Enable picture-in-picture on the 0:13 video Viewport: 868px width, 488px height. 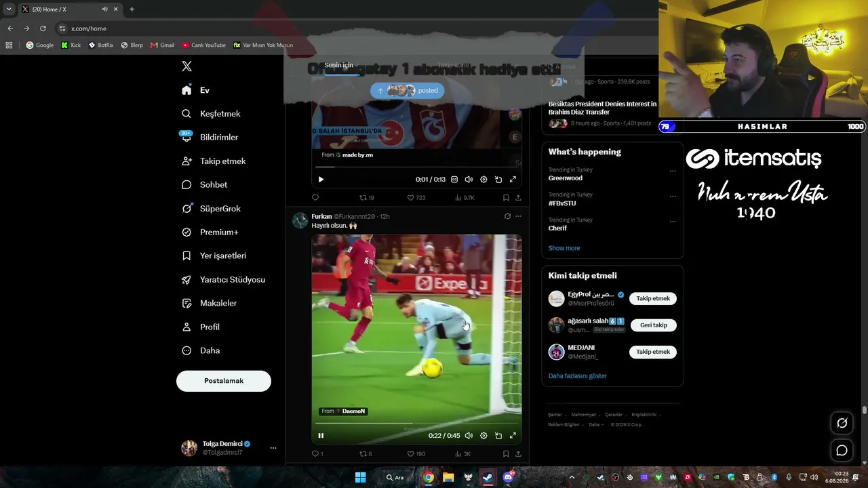click(498, 180)
